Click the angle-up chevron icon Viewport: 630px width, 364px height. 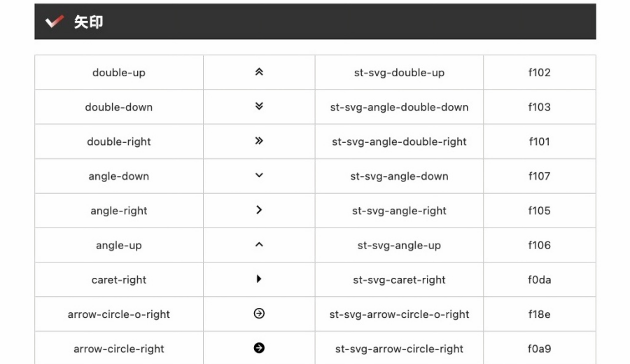coord(259,244)
